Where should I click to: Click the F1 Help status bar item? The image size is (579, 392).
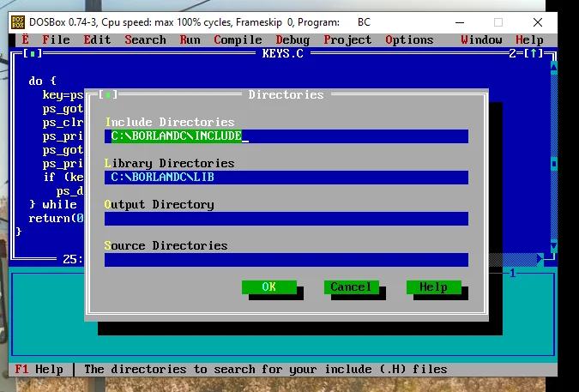click(x=39, y=369)
